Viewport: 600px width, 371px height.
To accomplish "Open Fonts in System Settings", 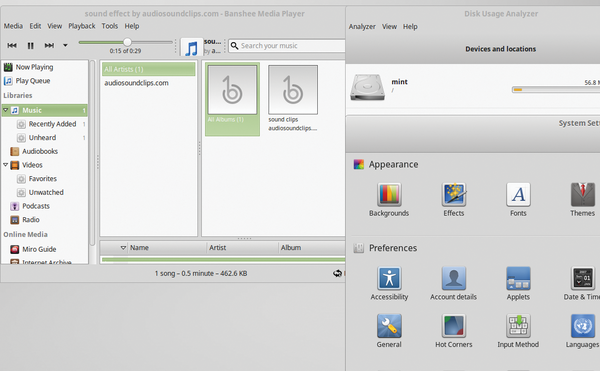I will click(518, 200).
